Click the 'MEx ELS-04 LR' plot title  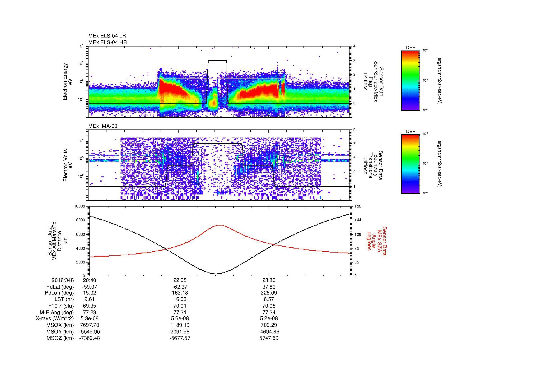tap(107, 36)
